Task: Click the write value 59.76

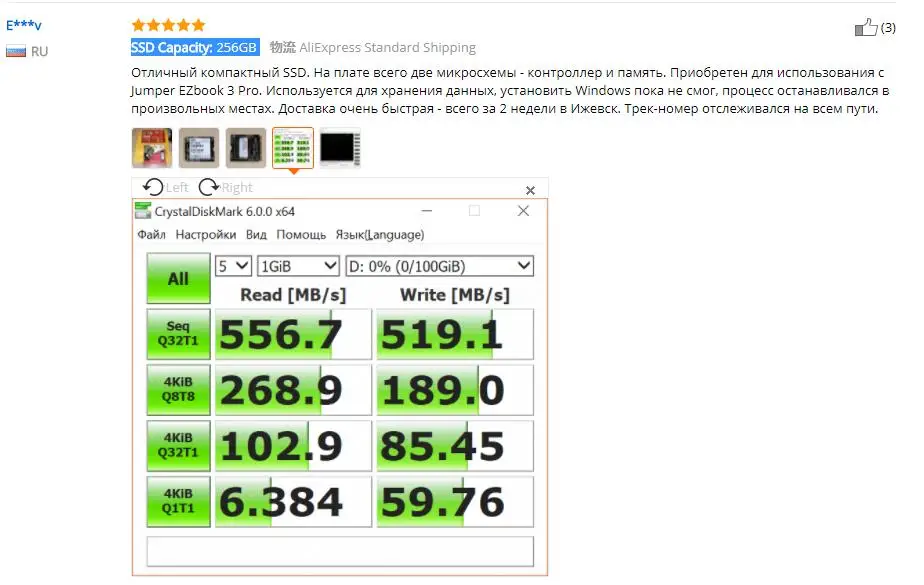Action: coord(455,501)
